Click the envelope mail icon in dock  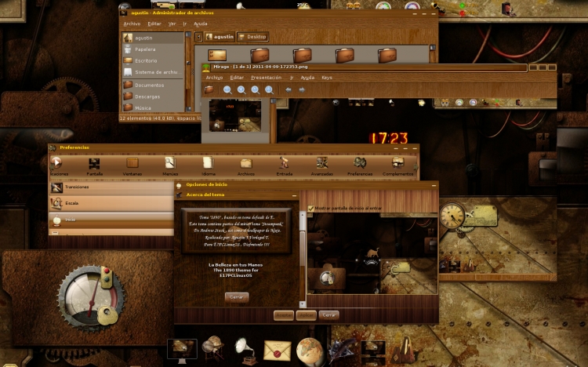pos(277,351)
